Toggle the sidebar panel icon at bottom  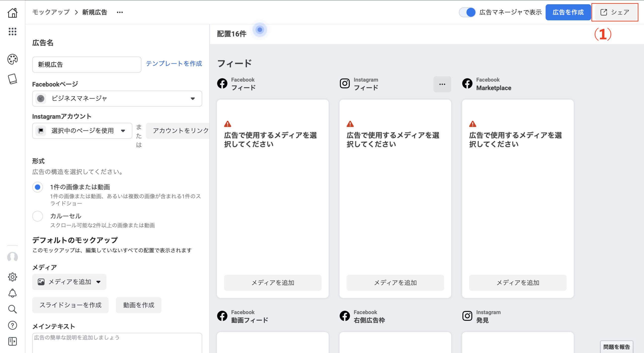click(12, 341)
